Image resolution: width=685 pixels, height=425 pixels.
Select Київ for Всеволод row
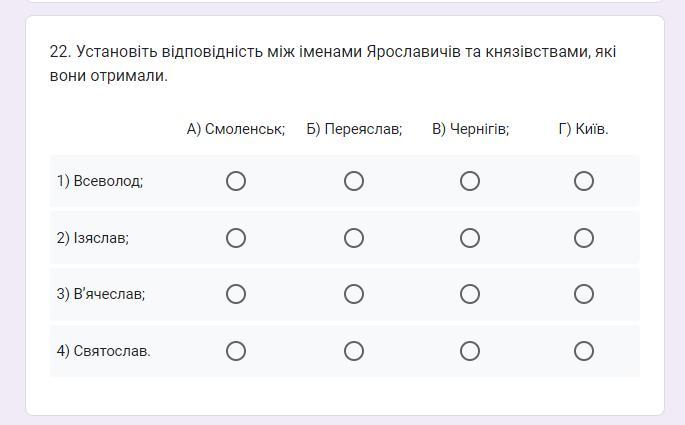[x=584, y=181]
